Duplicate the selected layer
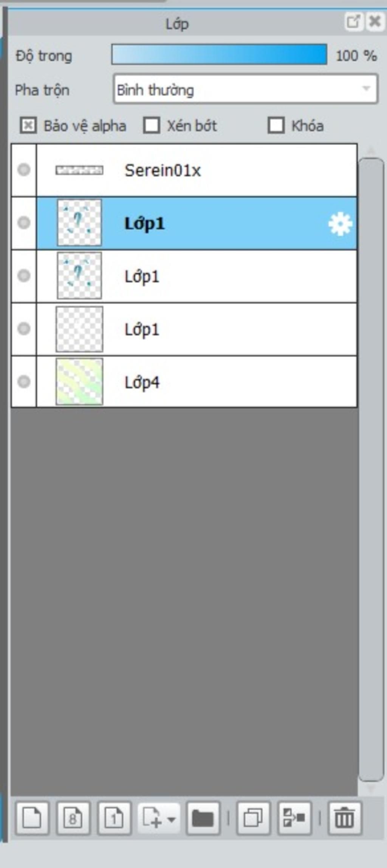The image size is (387, 868). pos(253,818)
